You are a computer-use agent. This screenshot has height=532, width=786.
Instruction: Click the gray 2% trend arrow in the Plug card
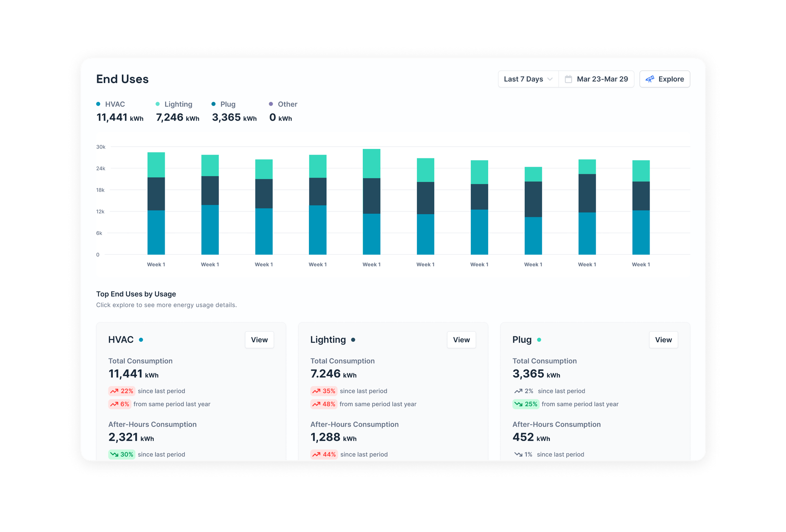(x=518, y=391)
